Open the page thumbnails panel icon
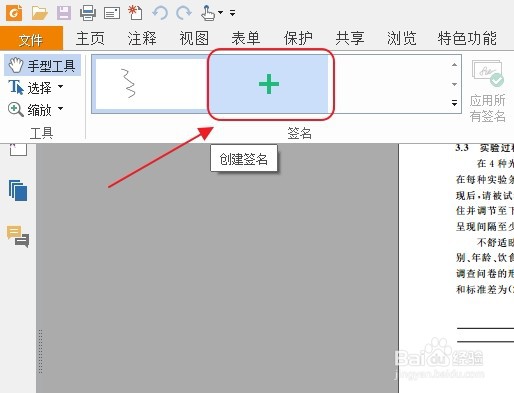 click(x=18, y=149)
